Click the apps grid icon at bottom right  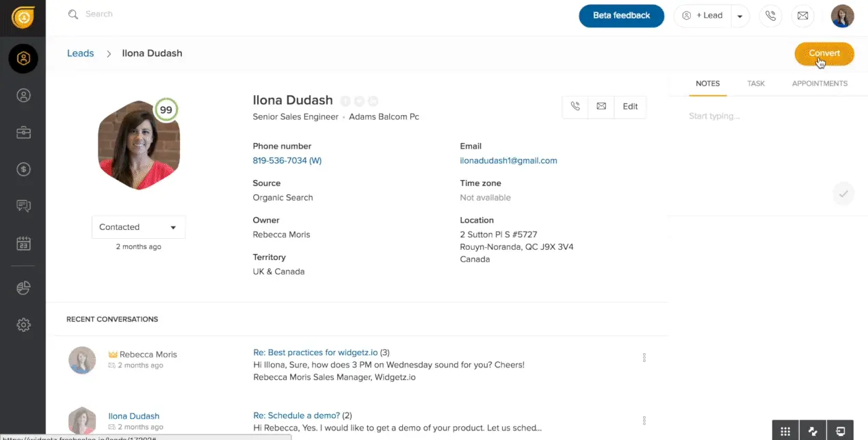pos(785,430)
